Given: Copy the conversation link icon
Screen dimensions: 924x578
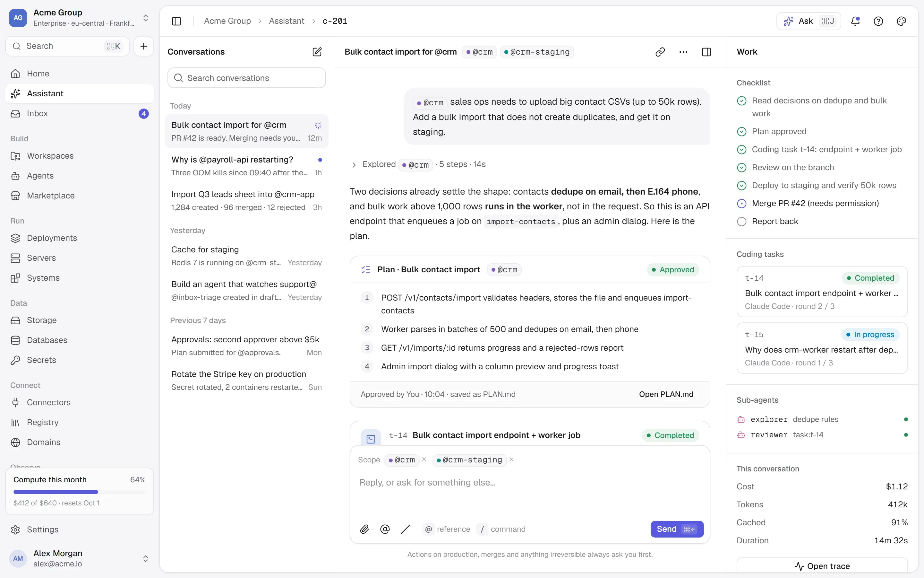Looking at the screenshot, I should pyautogui.click(x=660, y=52).
